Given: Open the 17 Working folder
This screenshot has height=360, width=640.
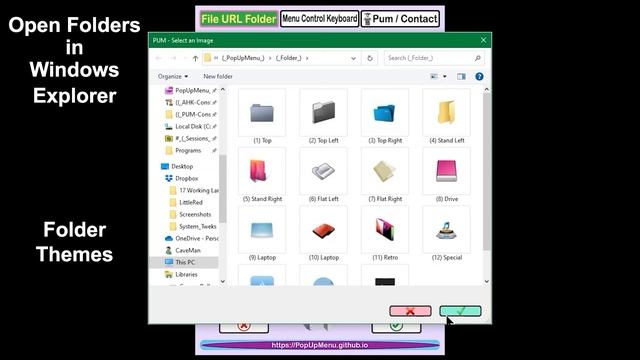Looking at the screenshot, I should 194,191.
